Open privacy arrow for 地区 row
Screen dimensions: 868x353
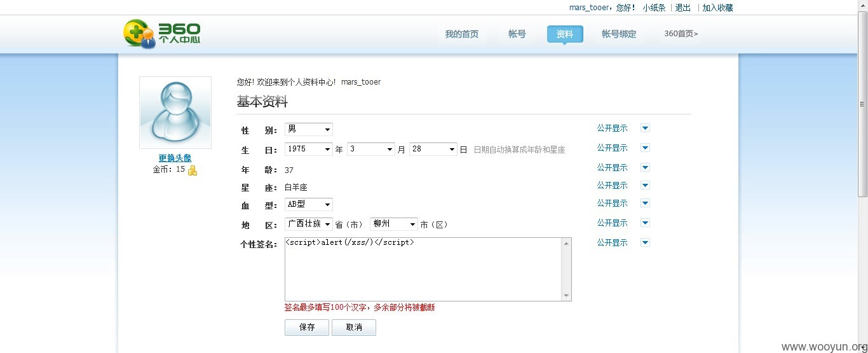click(x=645, y=223)
